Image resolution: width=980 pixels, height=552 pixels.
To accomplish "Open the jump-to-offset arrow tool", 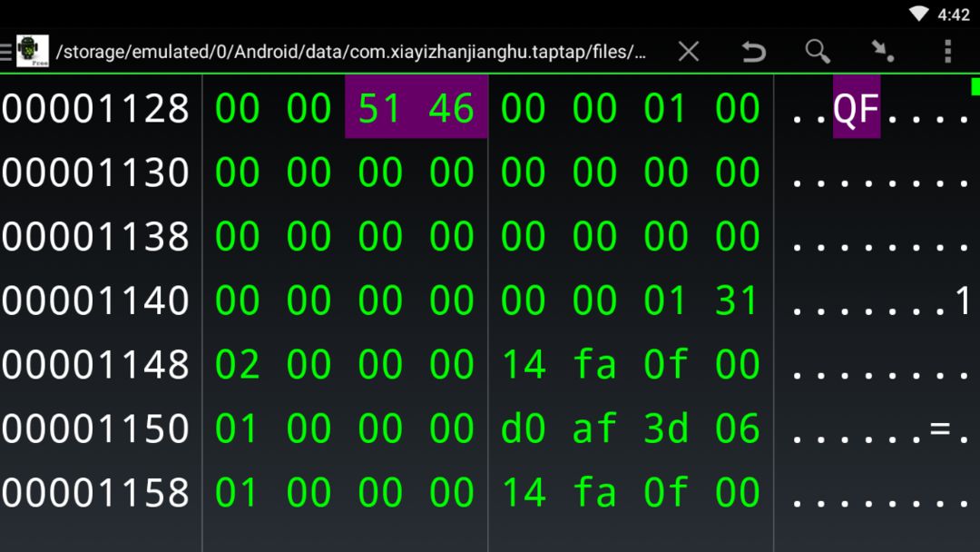I will click(883, 51).
